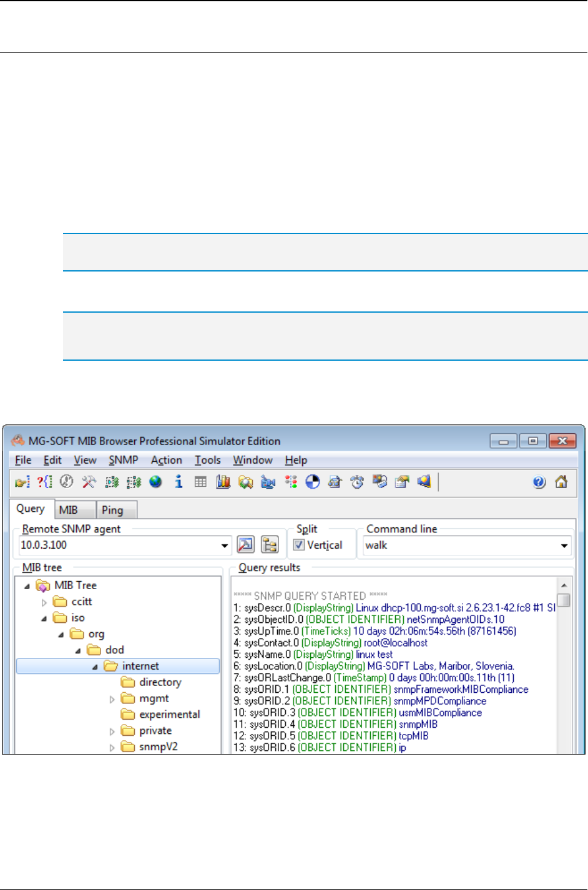
Task: Open the SNMP menu
Action: 124,460
